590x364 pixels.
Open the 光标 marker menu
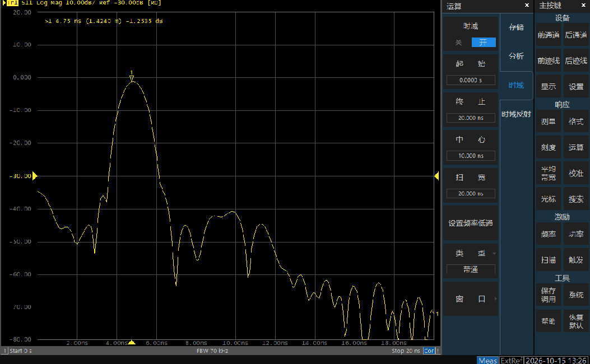pos(548,199)
